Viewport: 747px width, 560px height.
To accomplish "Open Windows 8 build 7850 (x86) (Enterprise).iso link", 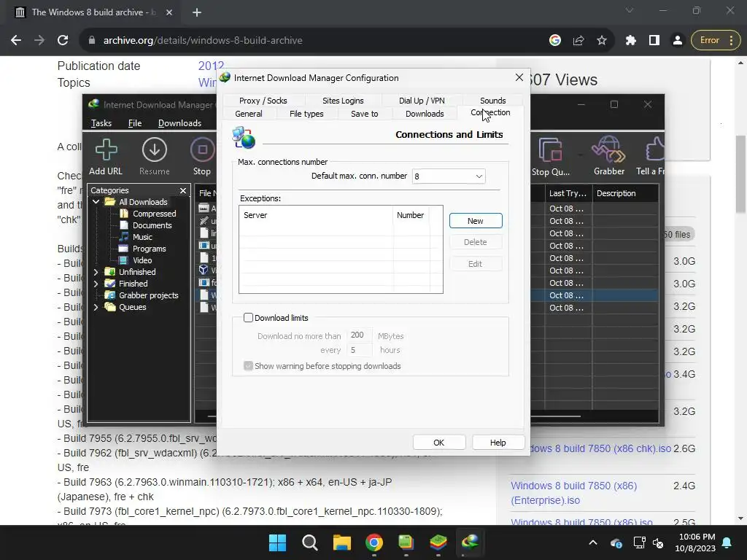I will [573, 493].
